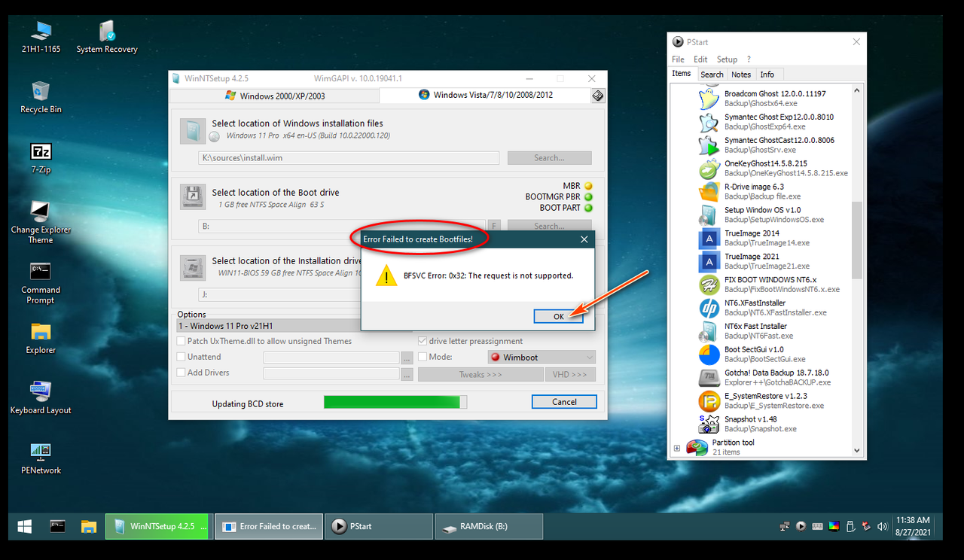Image resolution: width=964 pixels, height=560 pixels.
Task: Open File Explorer from the taskbar
Action: point(88,526)
